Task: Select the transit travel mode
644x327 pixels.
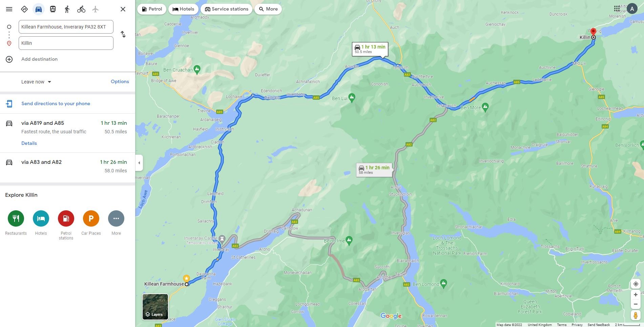Action: click(53, 9)
